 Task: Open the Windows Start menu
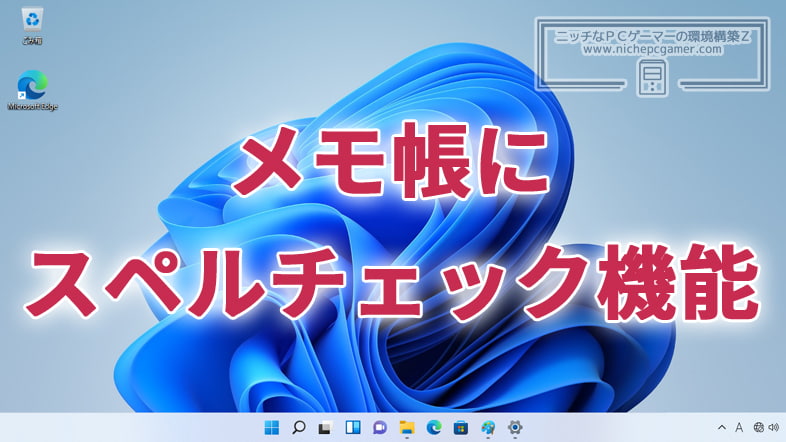(x=272, y=427)
